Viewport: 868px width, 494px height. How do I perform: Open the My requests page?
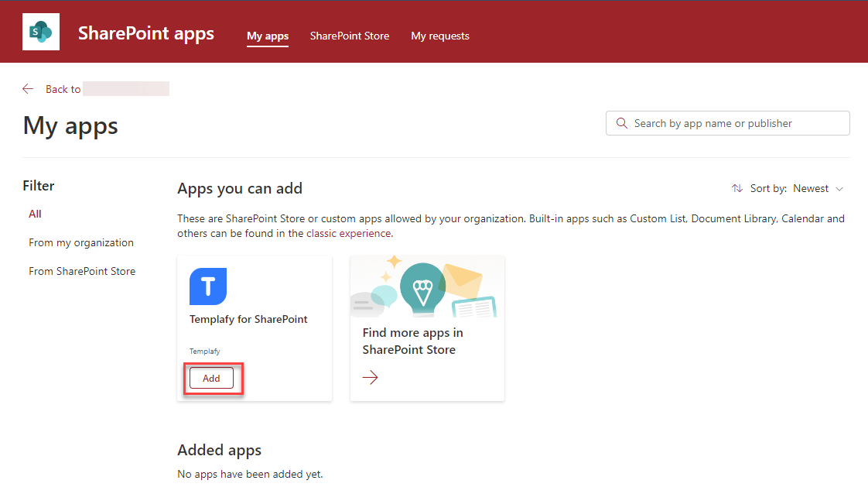440,36
